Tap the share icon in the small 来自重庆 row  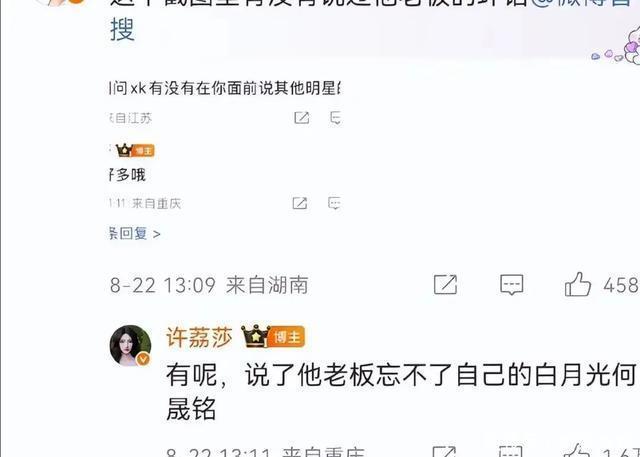click(300, 203)
